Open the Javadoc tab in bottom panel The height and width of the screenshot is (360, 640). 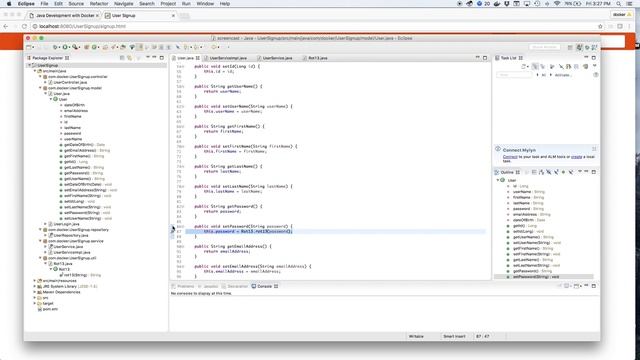[x=208, y=286]
